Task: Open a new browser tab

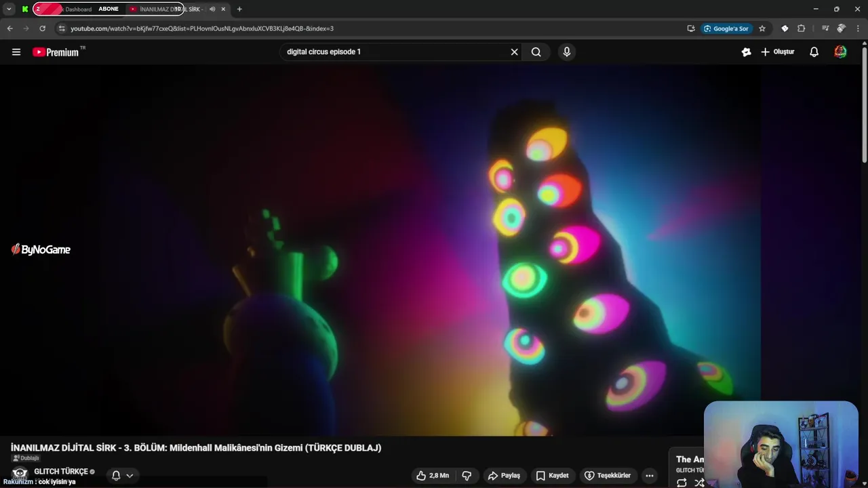Action: (x=239, y=9)
